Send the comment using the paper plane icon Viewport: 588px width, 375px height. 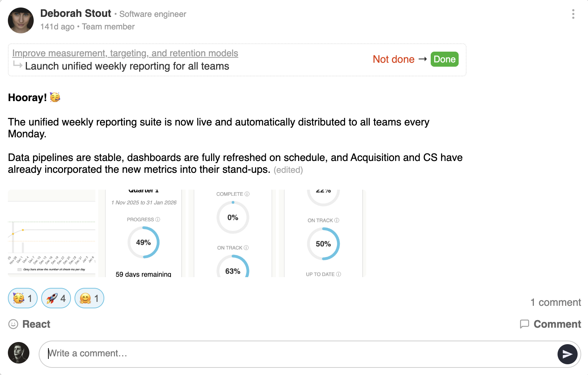[568, 353]
